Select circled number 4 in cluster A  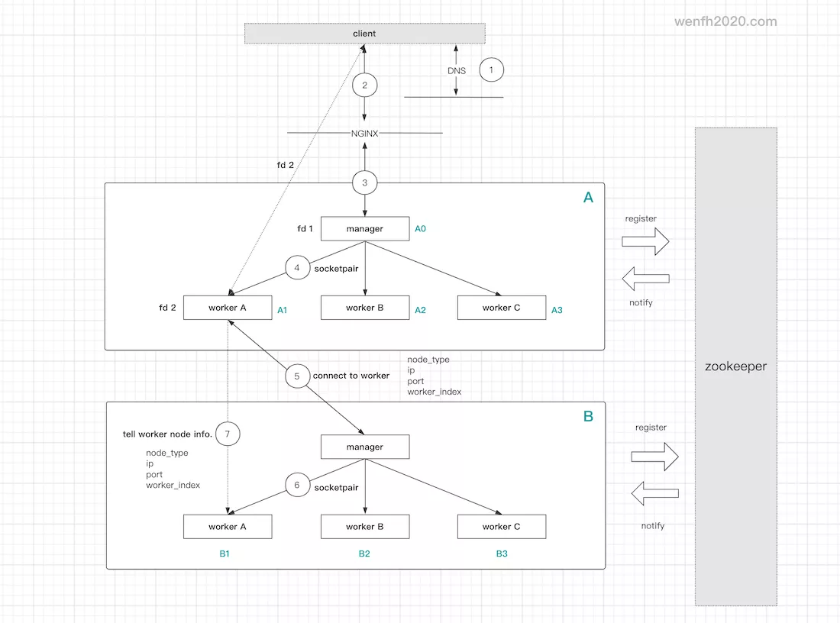(297, 269)
